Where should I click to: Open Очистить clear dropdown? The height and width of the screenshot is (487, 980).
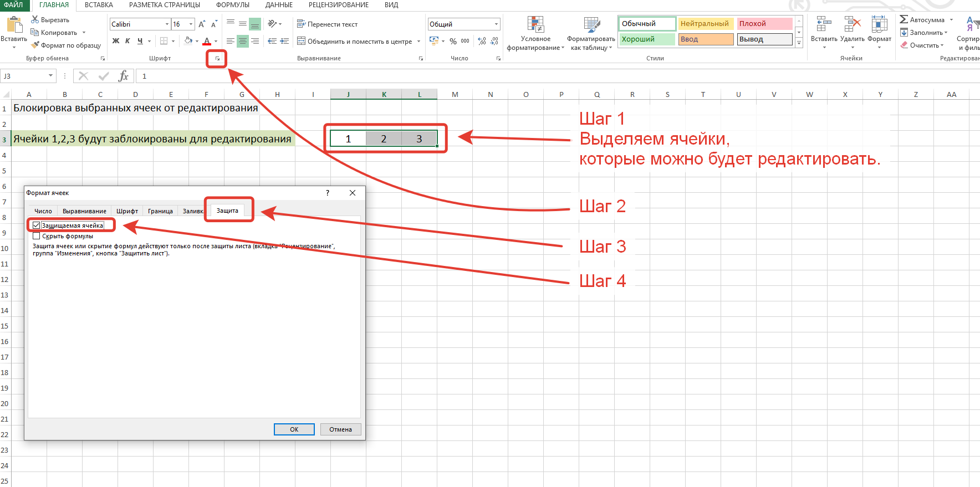[x=922, y=45]
